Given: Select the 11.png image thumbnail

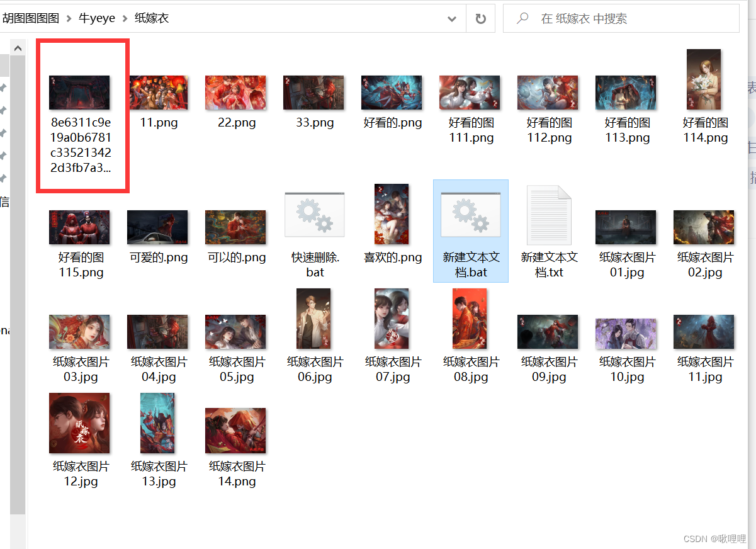Looking at the screenshot, I should click(157, 93).
